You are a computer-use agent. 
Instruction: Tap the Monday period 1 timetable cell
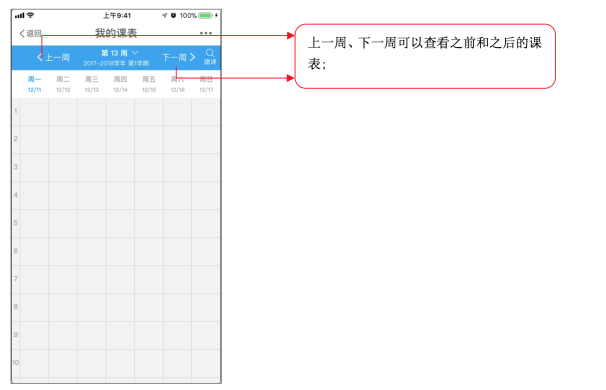34,112
